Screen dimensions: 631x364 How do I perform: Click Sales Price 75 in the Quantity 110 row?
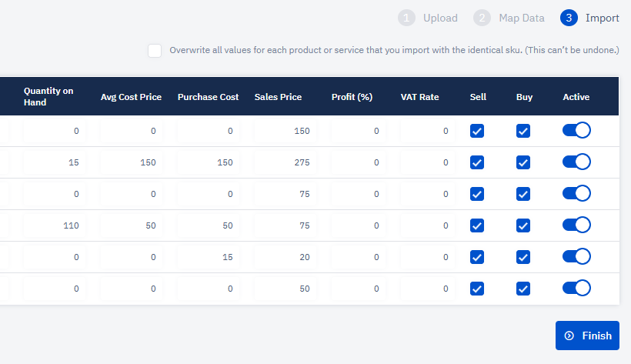(x=285, y=225)
